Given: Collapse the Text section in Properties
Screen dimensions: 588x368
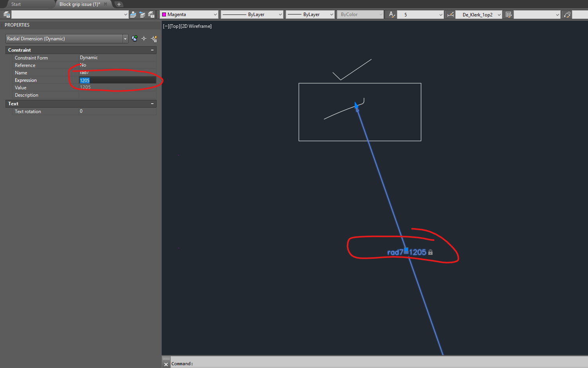Looking at the screenshot, I should pyautogui.click(x=152, y=104).
